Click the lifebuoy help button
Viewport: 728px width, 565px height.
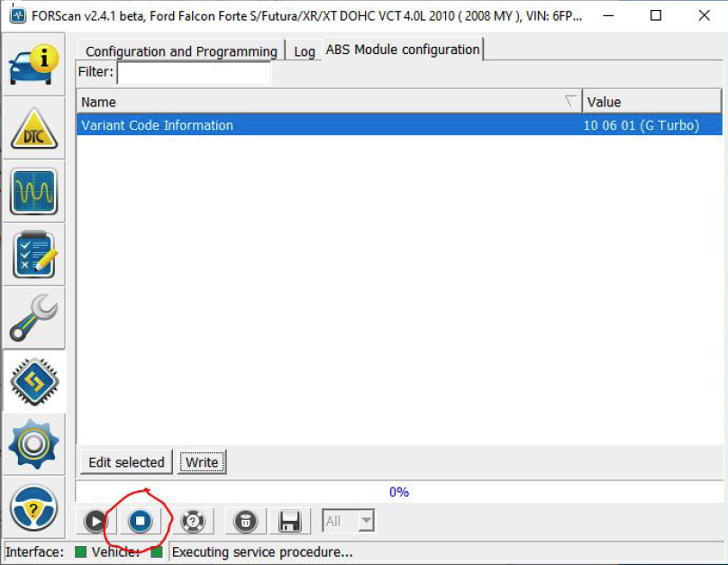(193, 521)
